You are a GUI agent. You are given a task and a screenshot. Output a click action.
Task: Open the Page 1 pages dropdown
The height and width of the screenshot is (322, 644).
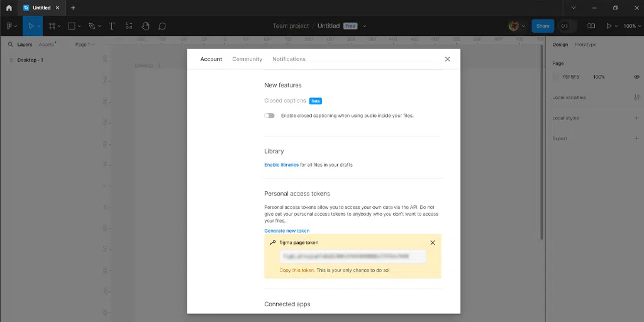pos(85,45)
